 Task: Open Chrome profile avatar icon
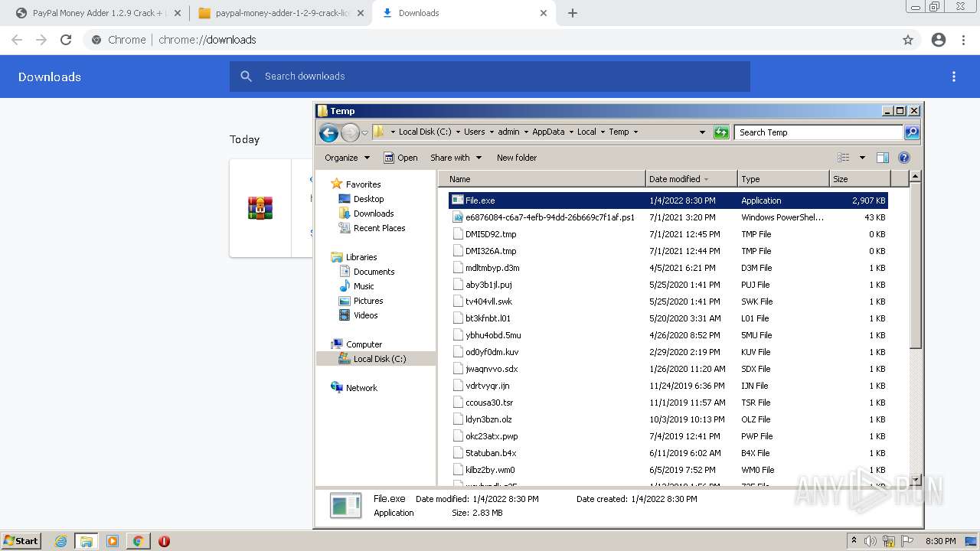point(939,40)
